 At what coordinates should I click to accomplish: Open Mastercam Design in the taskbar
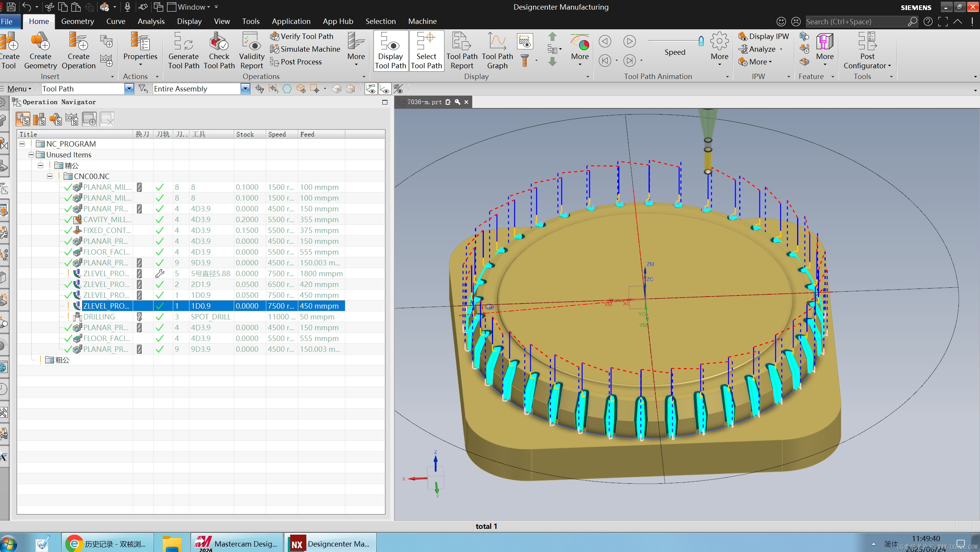(237, 543)
